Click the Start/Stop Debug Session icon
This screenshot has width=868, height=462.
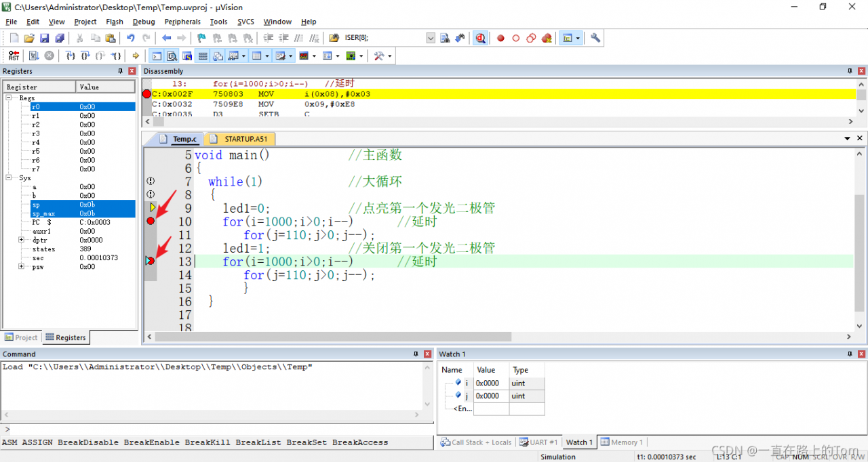pyautogui.click(x=480, y=39)
